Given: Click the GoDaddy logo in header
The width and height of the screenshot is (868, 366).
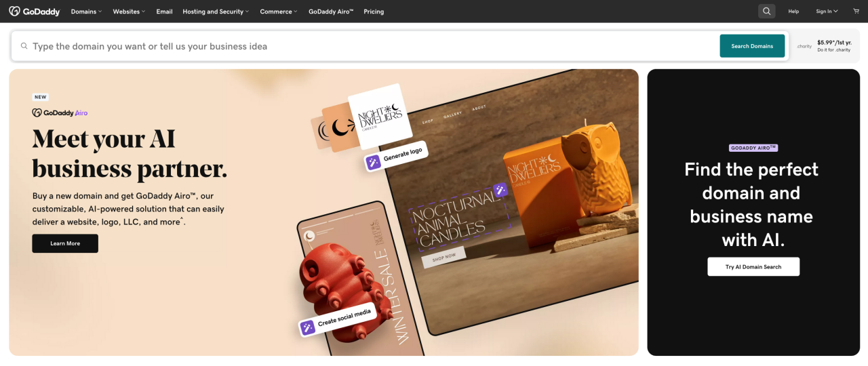Looking at the screenshot, I should 35,12.
